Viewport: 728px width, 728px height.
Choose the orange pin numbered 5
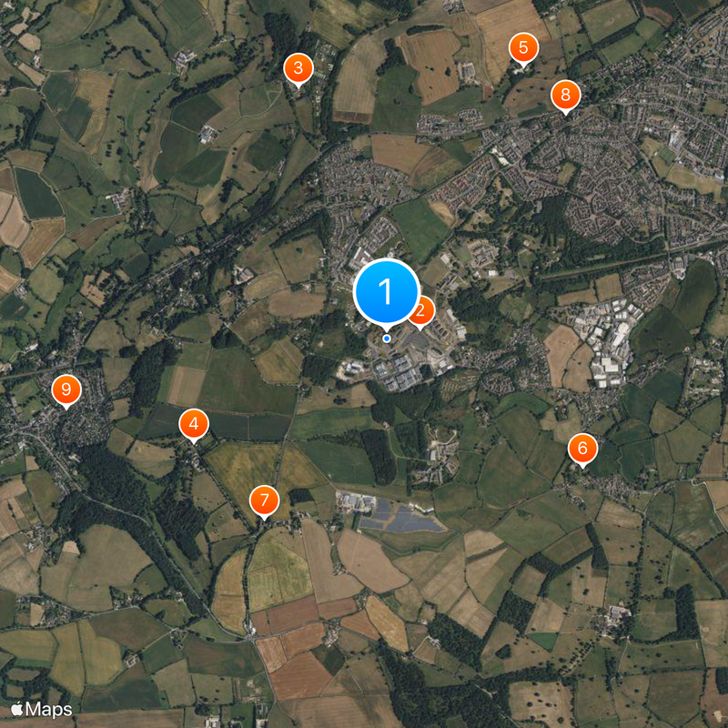pyautogui.click(x=523, y=50)
